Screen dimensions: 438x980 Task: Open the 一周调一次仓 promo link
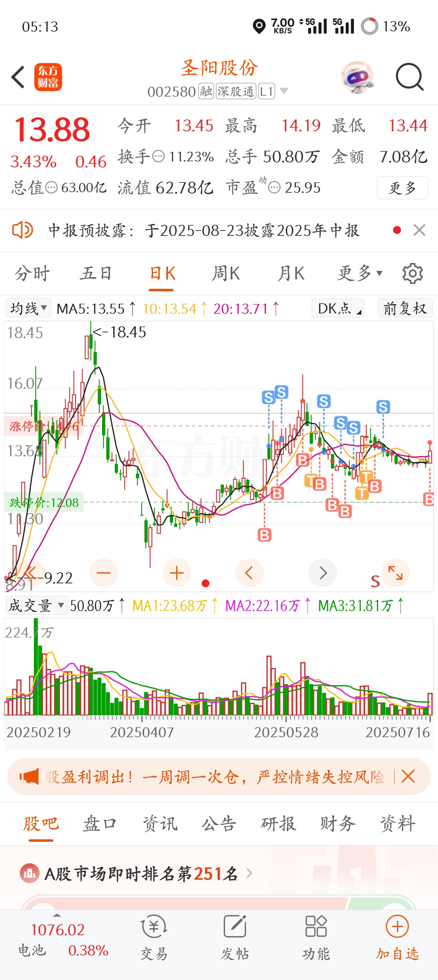pyautogui.click(x=215, y=776)
